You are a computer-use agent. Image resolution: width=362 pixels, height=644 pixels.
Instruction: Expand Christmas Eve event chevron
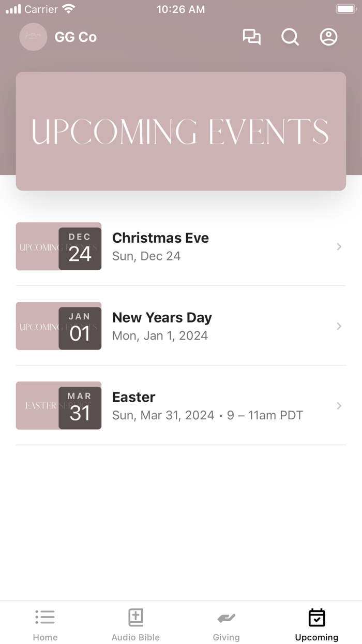[x=339, y=247]
